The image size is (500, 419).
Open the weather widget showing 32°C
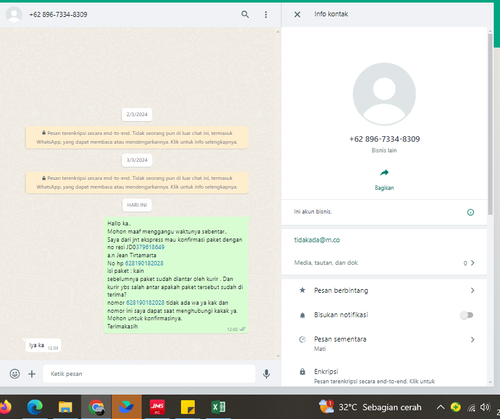pyautogui.click(x=370, y=407)
